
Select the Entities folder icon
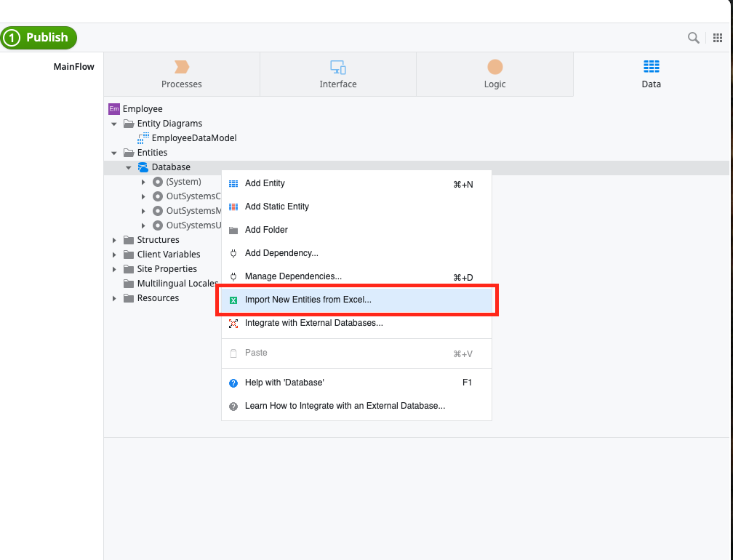pos(129,153)
